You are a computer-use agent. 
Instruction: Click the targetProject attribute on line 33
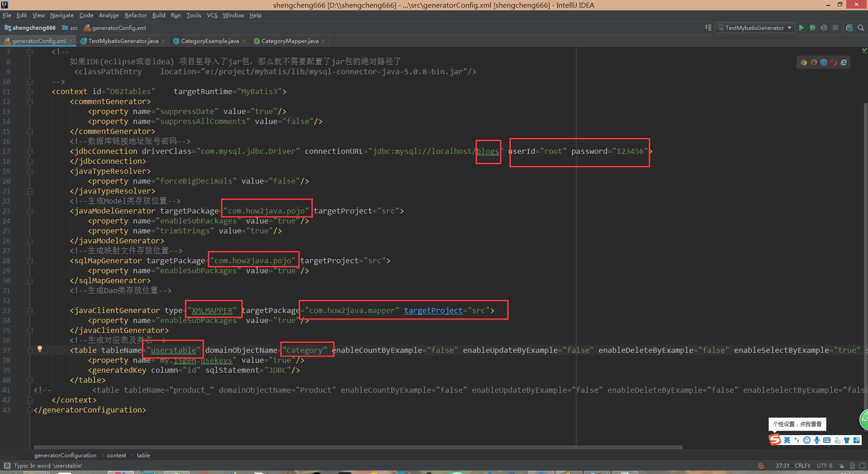point(433,310)
